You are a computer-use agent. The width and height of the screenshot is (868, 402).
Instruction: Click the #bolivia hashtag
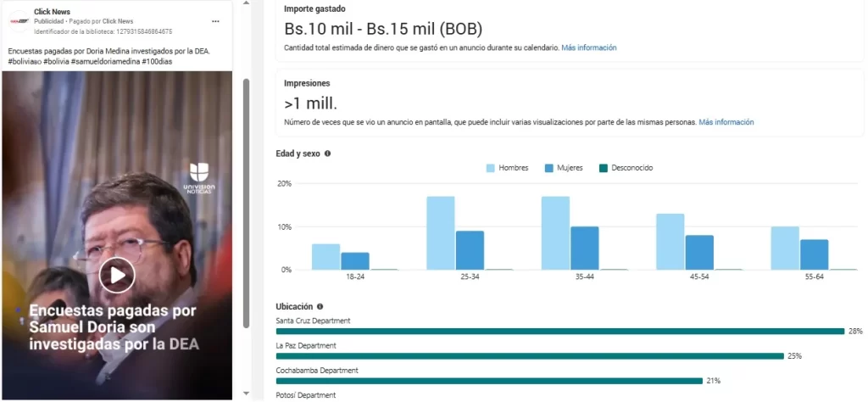(57, 61)
